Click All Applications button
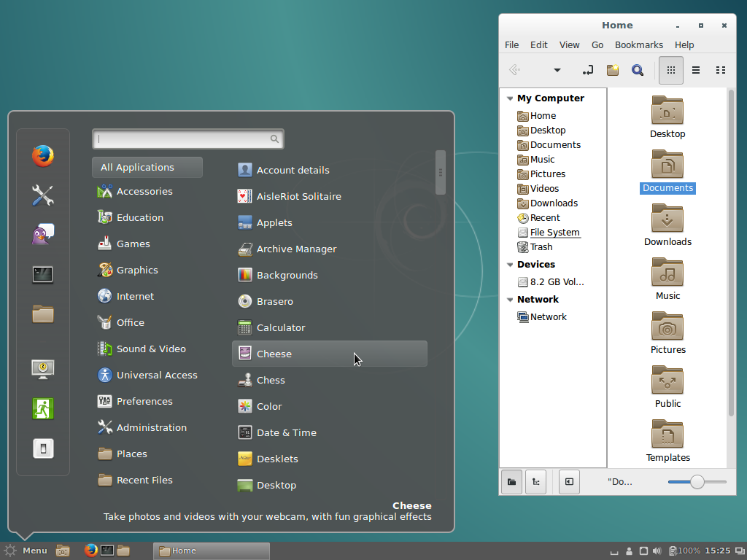747x560 pixels. (x=147, y=167)
